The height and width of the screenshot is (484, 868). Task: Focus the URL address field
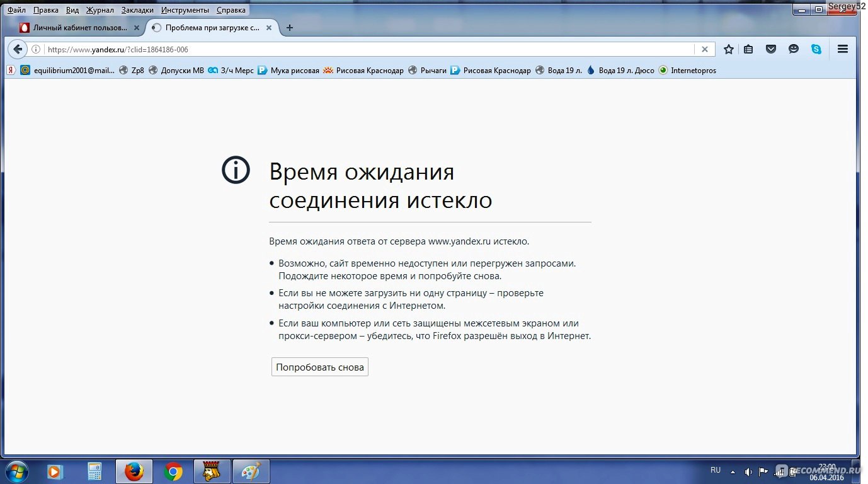(x=368, y=49)
